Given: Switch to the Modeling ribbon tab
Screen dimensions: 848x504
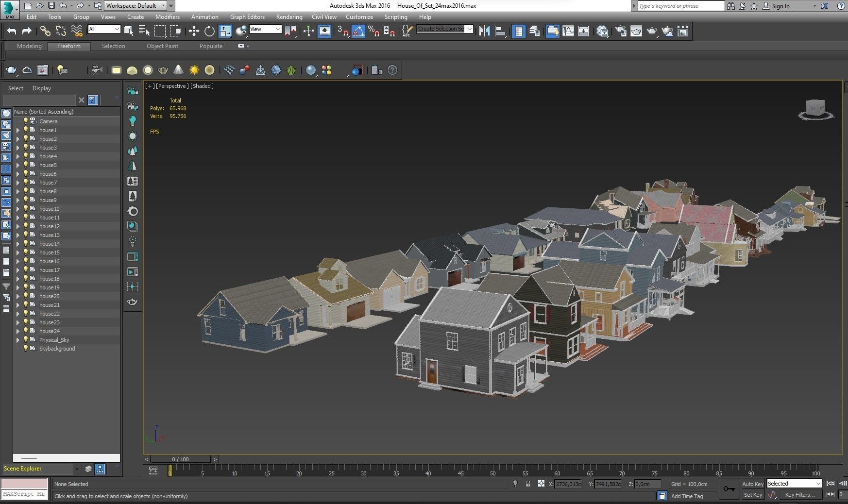Looking at the screenshot, I should (29, 46).
